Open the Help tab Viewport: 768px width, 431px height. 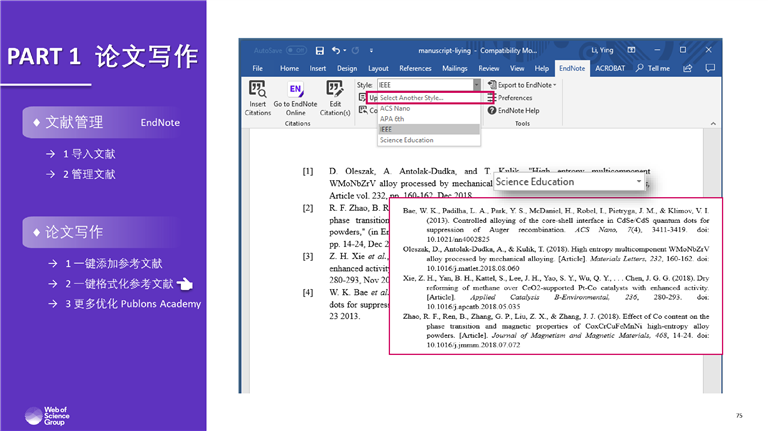coord(541,69)
